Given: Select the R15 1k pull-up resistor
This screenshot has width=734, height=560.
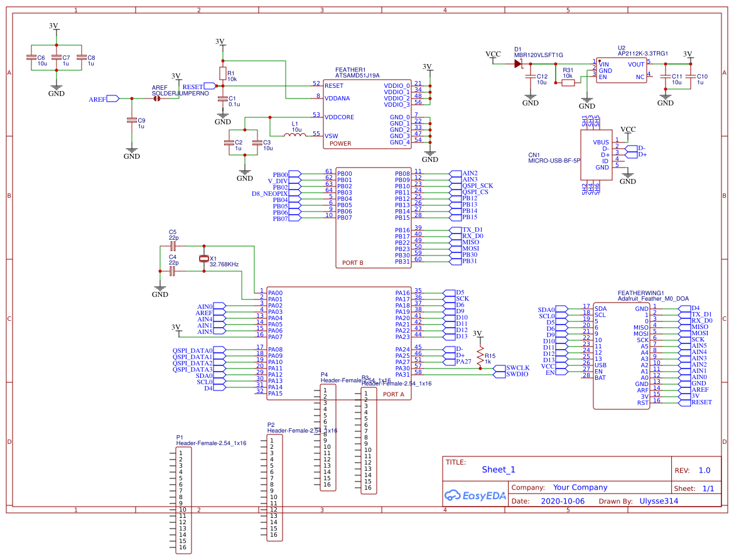Looking at the screenshot, I should (480, 352).
